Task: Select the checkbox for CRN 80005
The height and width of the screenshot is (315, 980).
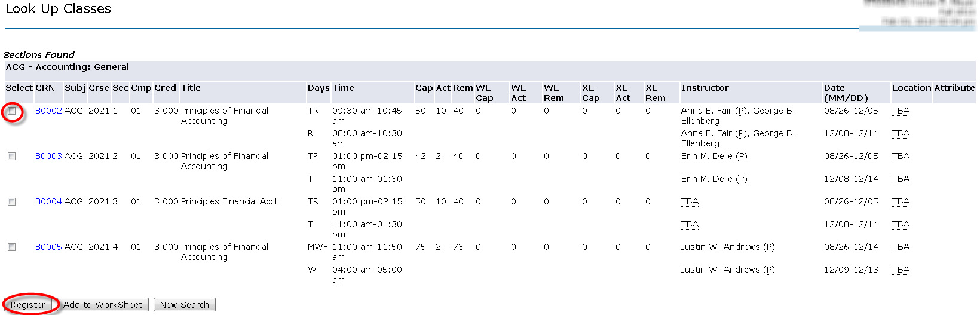Action: [11, 247]
